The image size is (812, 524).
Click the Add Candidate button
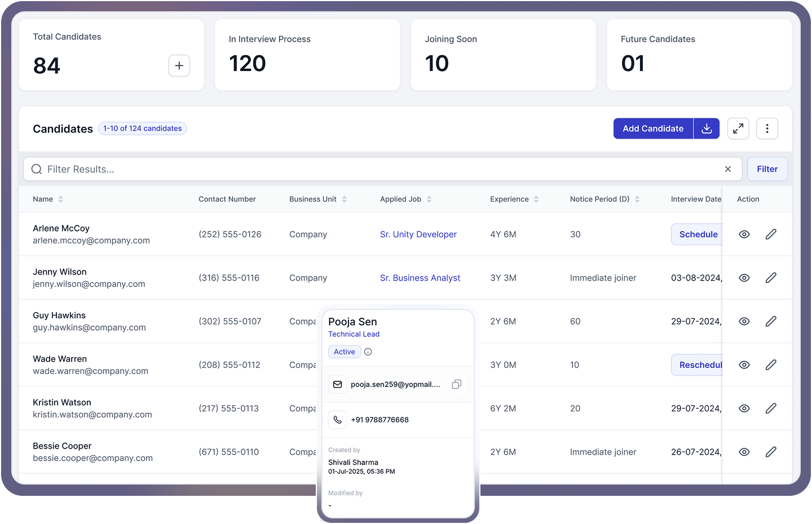point(653,128)
